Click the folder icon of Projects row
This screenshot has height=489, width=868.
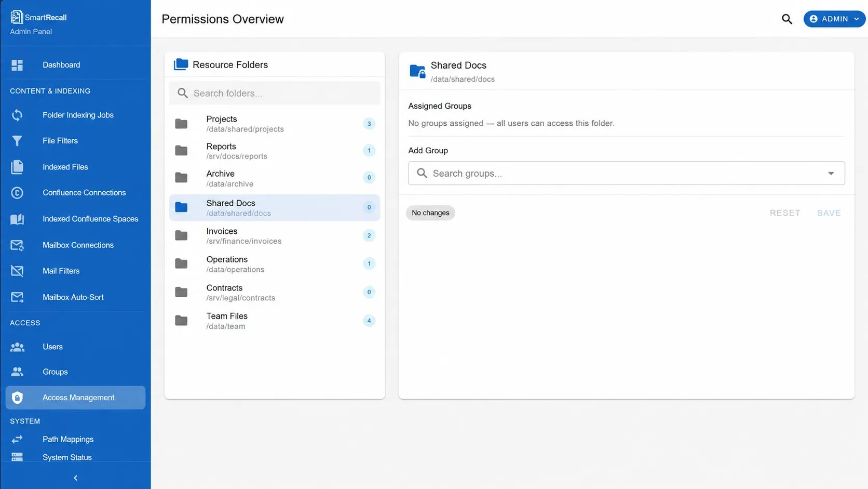pos(181,124)
